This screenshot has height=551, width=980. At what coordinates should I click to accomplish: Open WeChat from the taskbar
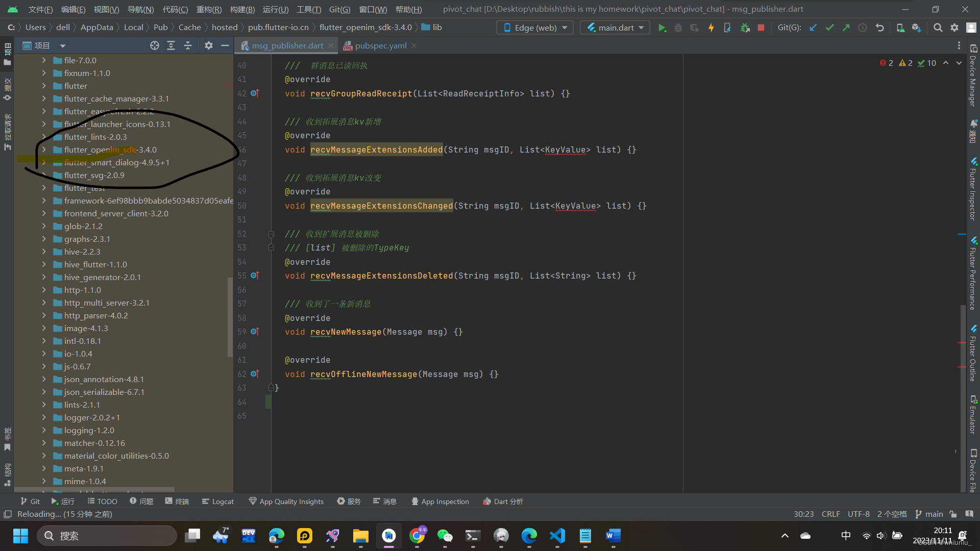point(445,536)
